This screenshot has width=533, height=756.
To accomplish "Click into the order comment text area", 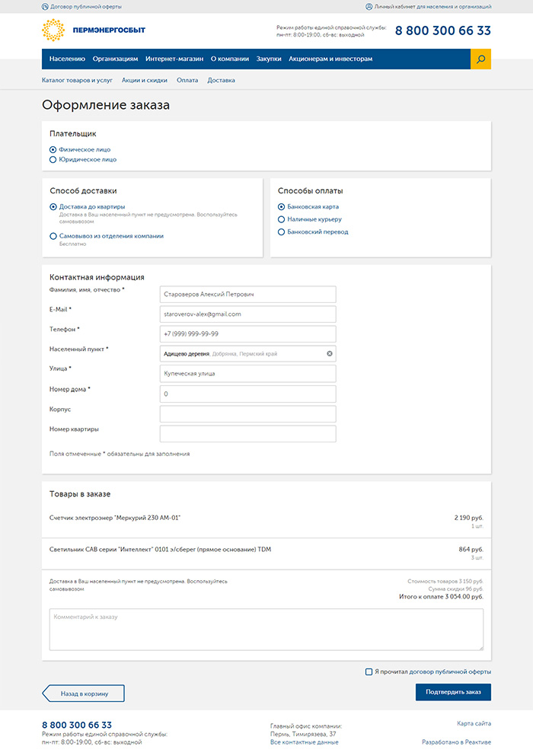I will [x=266, y=630].
